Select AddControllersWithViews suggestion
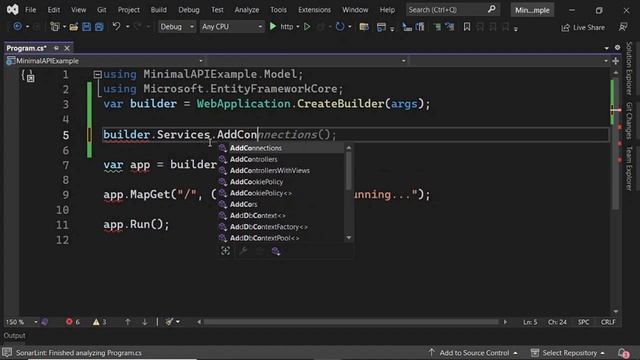The height and width of the screenshot is (360, 640). click(281, 171)
